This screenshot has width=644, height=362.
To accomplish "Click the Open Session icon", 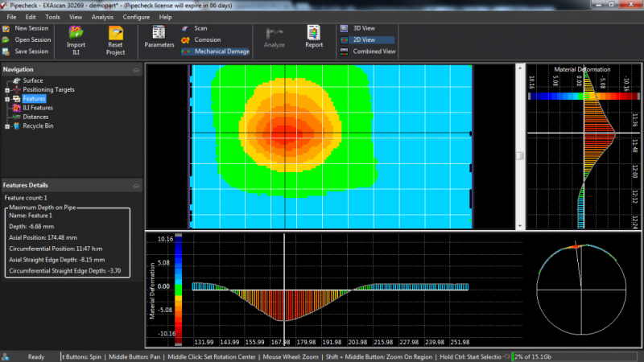I will pyautogui.click(x=6, y=39).
